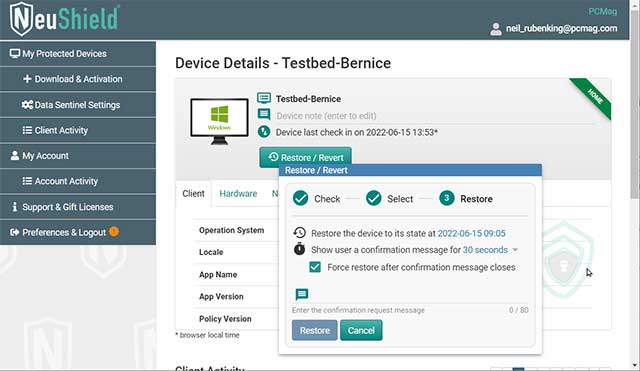Screen dimensions: 640x371
Task: Switch to the Hardware tab
Action: pos(238,193)
